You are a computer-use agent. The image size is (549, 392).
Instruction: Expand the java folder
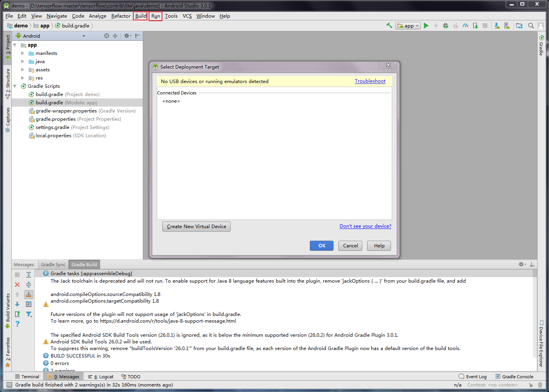pos(23,62)
